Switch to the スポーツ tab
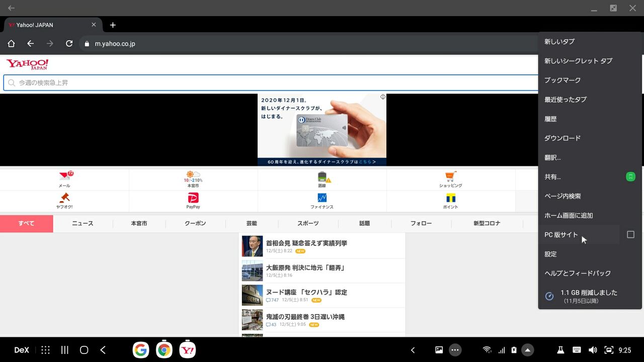Image resolution: width=644 pixels, height=362 pixels. click(x=308, y=223)
